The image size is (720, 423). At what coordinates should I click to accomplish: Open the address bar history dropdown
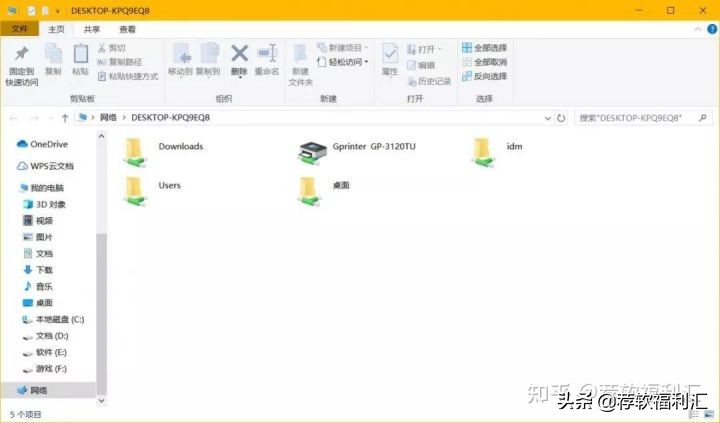[547, 118]
